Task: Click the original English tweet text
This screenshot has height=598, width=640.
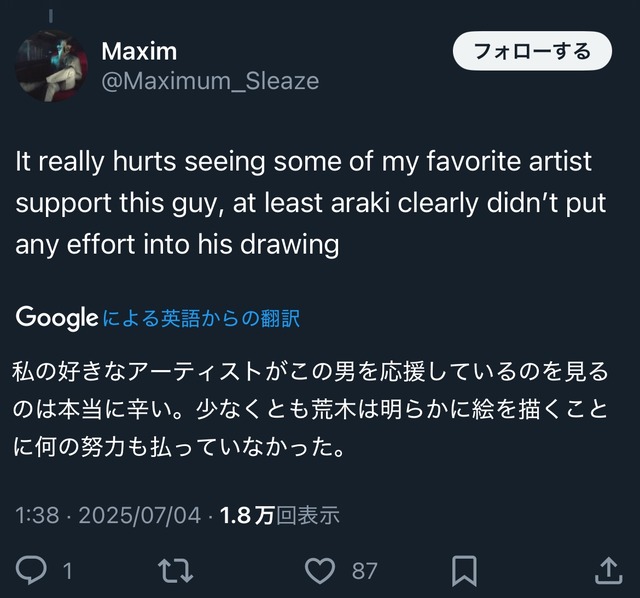Action: pos(300,203)
